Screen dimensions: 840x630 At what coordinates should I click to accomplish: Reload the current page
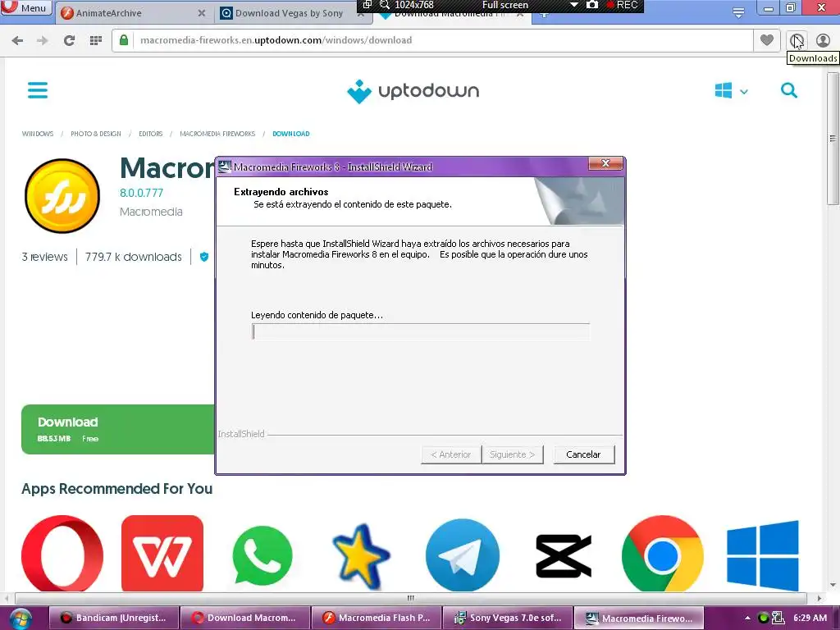tap(69, 40)
